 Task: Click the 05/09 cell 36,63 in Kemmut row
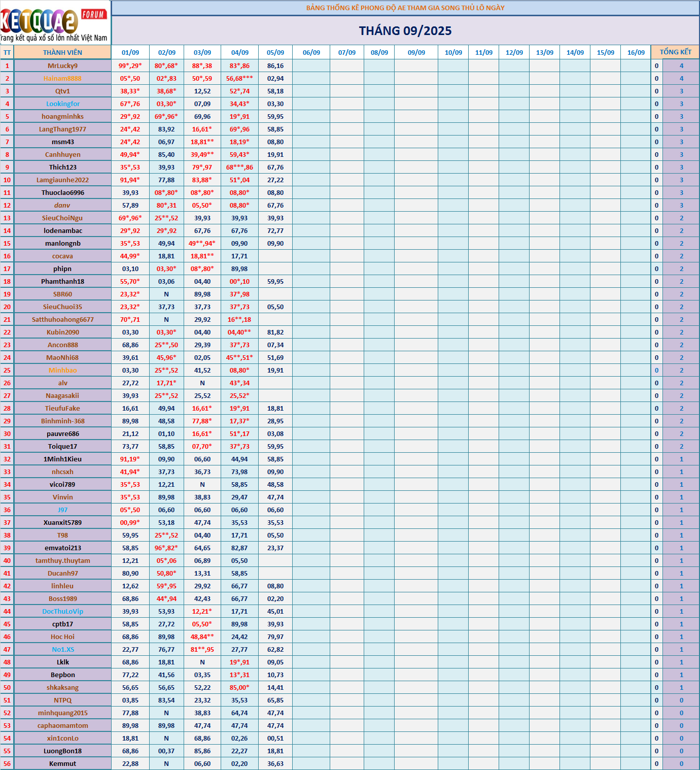275,763
